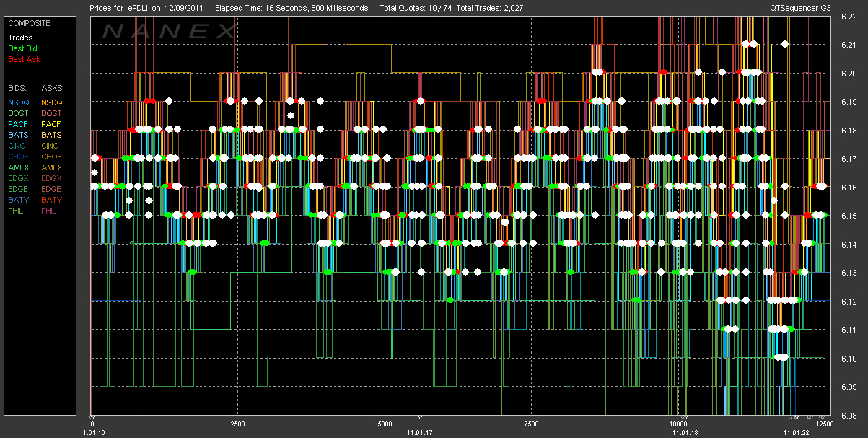Click the 11:01:17 time label
Screen dimensions: 868x438
[419, 432]
